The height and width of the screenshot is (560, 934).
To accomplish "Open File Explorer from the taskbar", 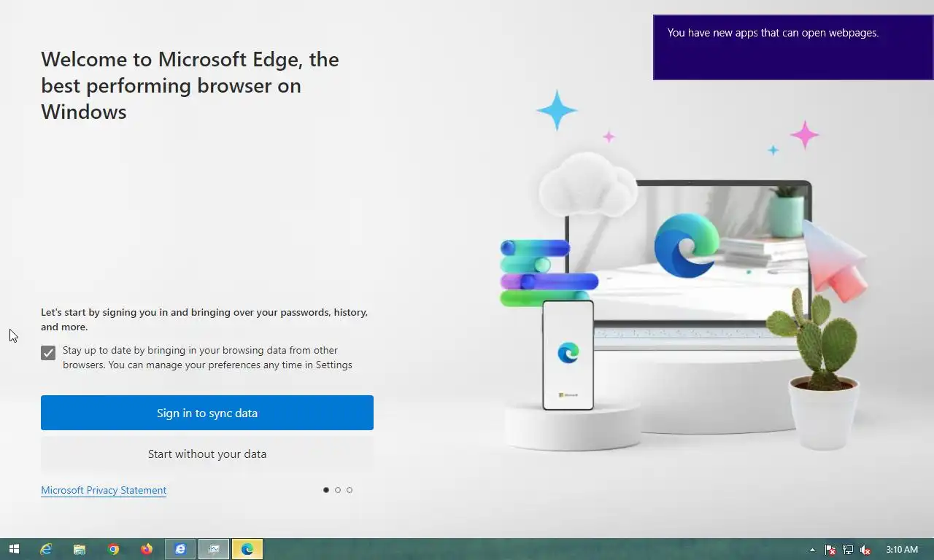I will [x=80, y=549].
